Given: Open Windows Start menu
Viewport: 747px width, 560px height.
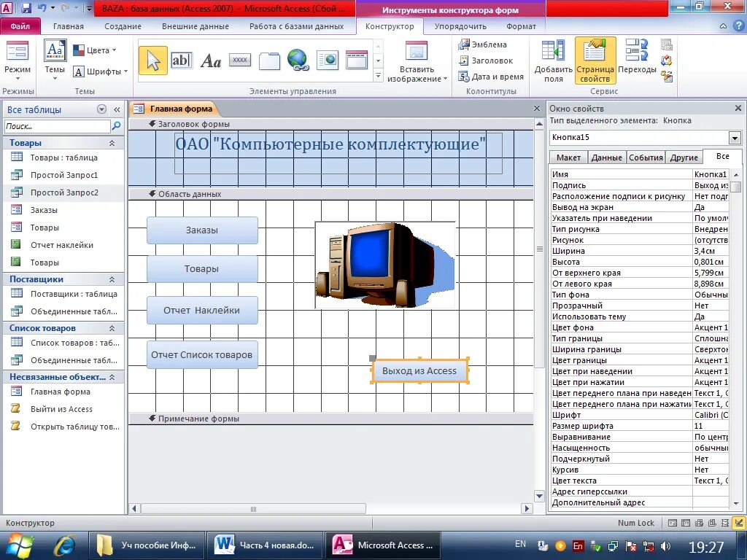Looking at the screenshot, I should tap(19, 545).
